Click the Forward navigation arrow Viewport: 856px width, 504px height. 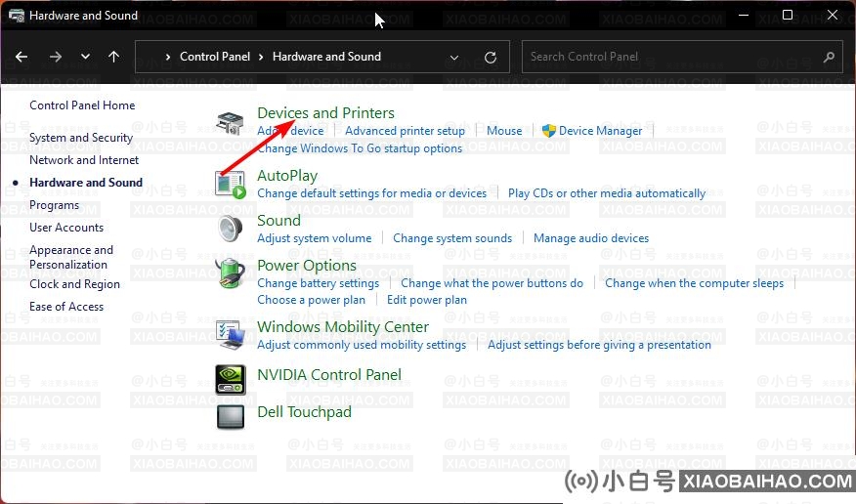[55, 57]
